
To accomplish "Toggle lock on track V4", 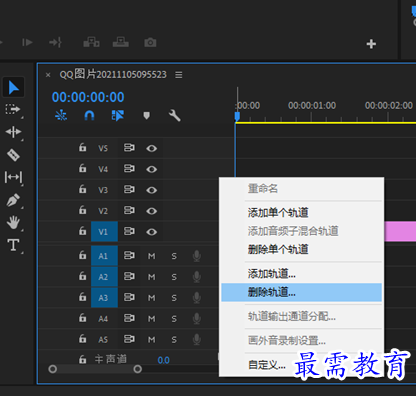I will pyautogui.click(x=82, y=168).
